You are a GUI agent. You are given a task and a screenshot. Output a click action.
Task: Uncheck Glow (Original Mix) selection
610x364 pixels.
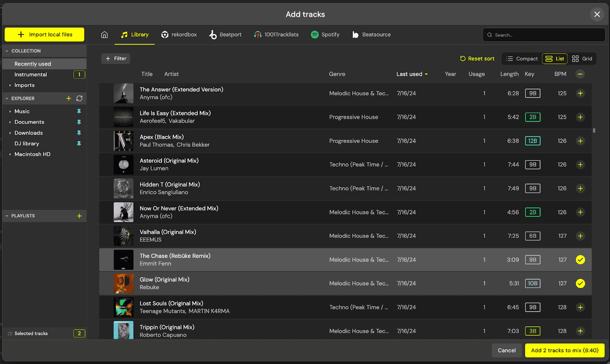coord(580,284)
